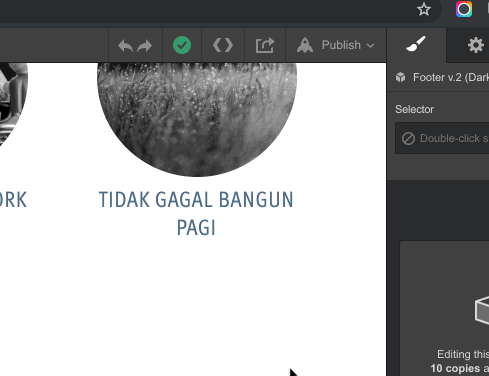Expand the Publish dropdown chevron

point(371,45)
